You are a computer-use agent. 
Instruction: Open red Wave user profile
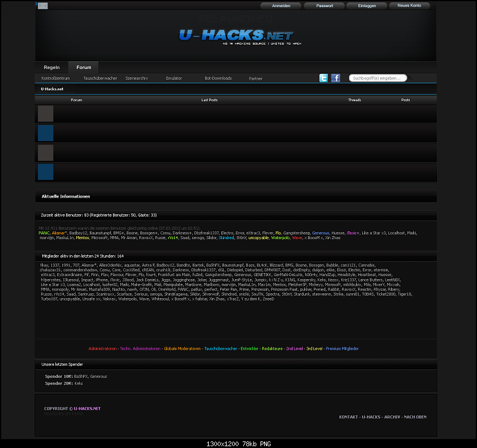pyautogui.click(x=297, y=238)
